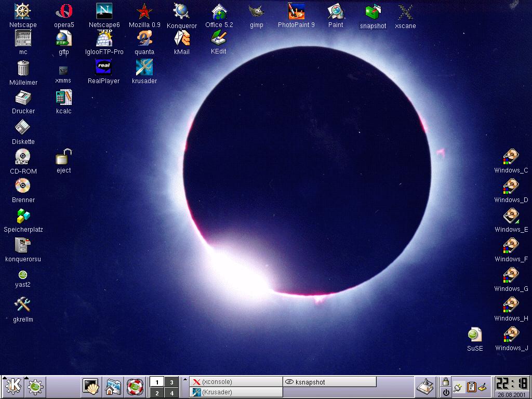The width and height of the screenshot is (532, 399).
Task: Switch to virtual desktop 4
Action: [x=171, y=393]
